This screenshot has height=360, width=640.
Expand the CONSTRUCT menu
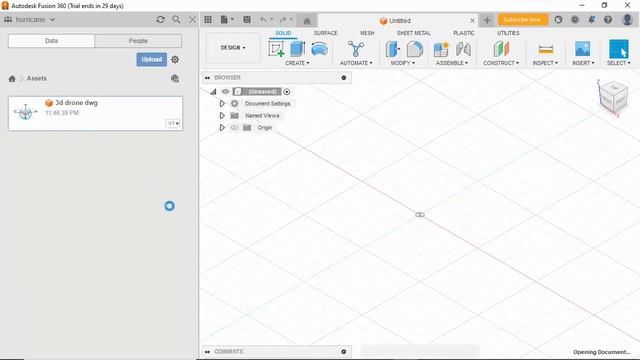point(501,63)
